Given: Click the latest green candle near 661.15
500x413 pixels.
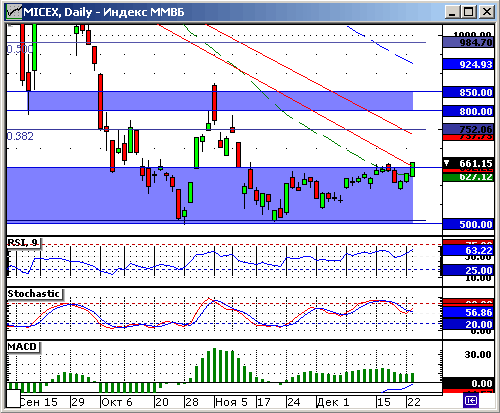Looking at the screenshot, I should (413, 169).
